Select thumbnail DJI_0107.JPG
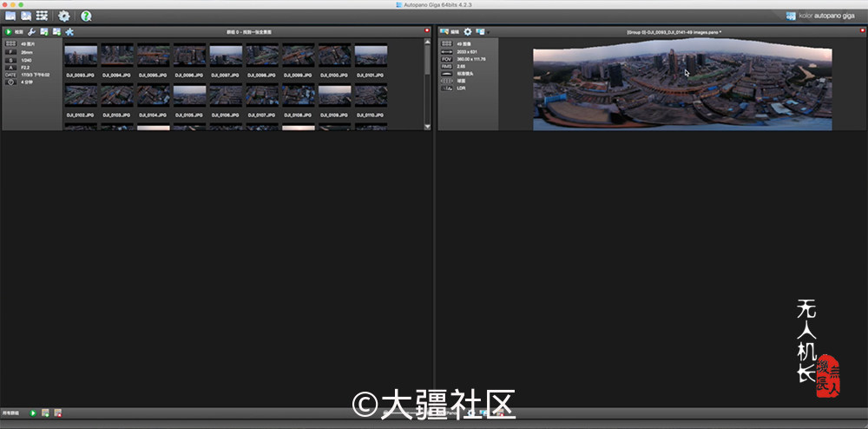Viewport: 868px width, 429px height. point(262,96)
